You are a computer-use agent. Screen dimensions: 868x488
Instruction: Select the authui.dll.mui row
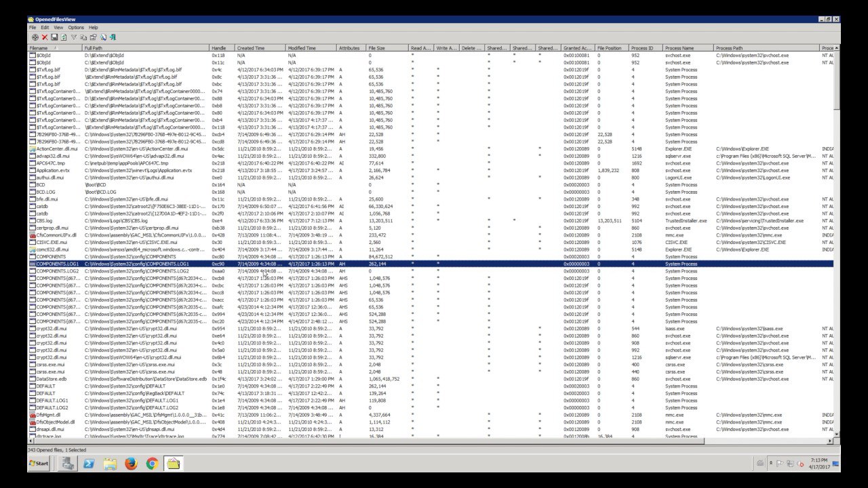[431, 178]
